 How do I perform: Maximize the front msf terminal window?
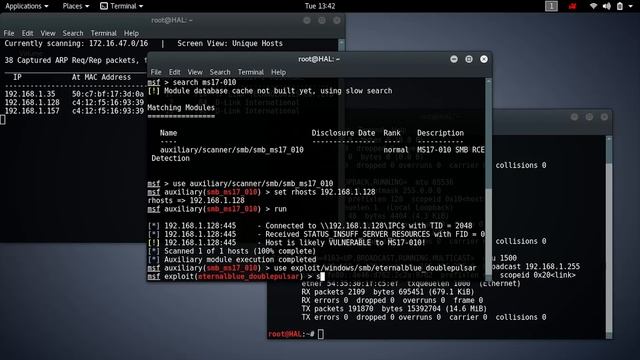point(469,59)
